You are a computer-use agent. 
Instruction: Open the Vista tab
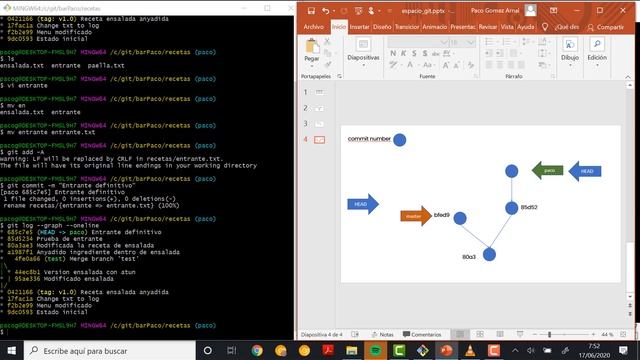pos(507,27)
